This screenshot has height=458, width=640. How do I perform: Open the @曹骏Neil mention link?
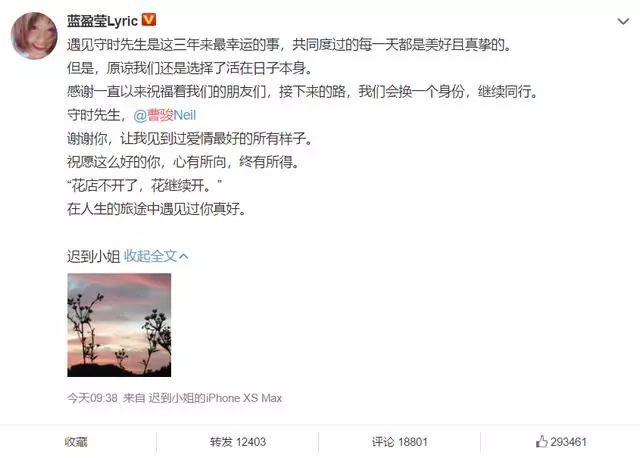click(165, 115)
